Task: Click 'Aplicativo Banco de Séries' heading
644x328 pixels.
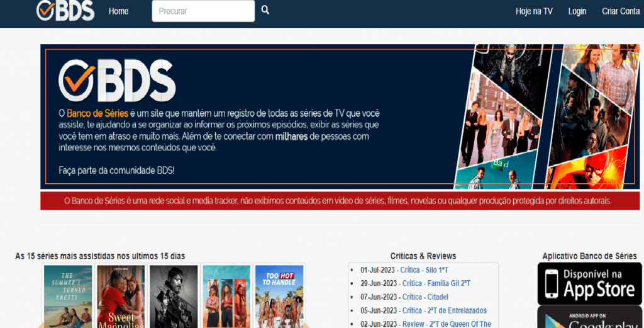Action: (589, 256)
